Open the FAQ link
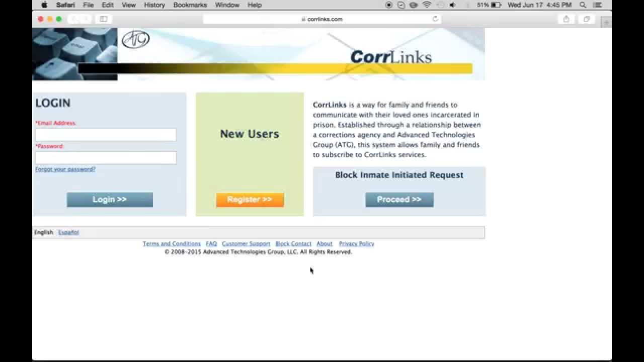 tap(211, 244)
